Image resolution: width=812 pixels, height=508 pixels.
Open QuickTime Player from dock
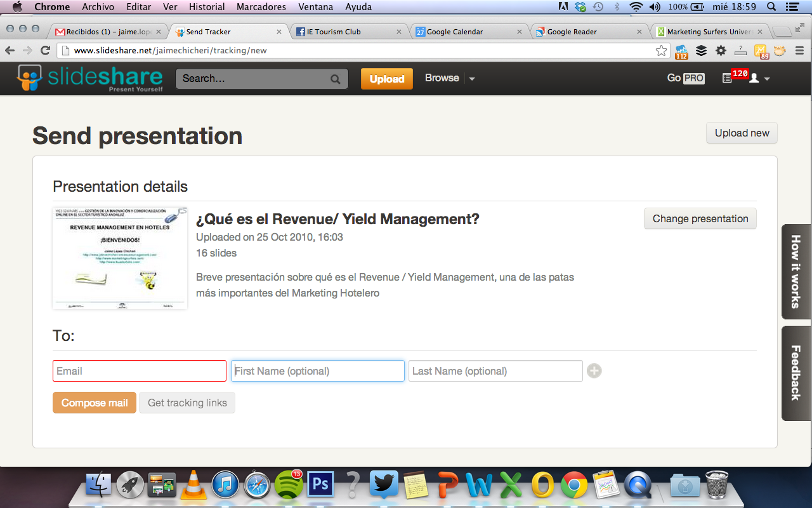638,486
